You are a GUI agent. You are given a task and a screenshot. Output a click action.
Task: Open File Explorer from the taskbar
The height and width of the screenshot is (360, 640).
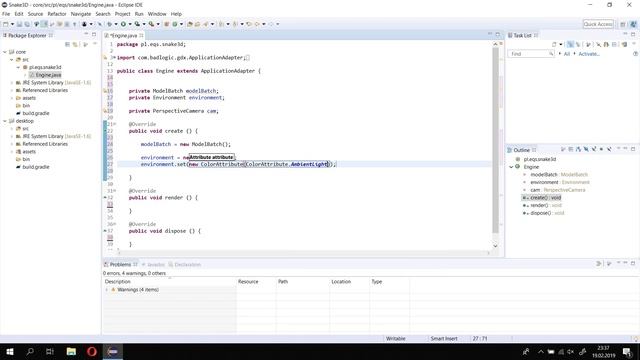click(71, 351)
